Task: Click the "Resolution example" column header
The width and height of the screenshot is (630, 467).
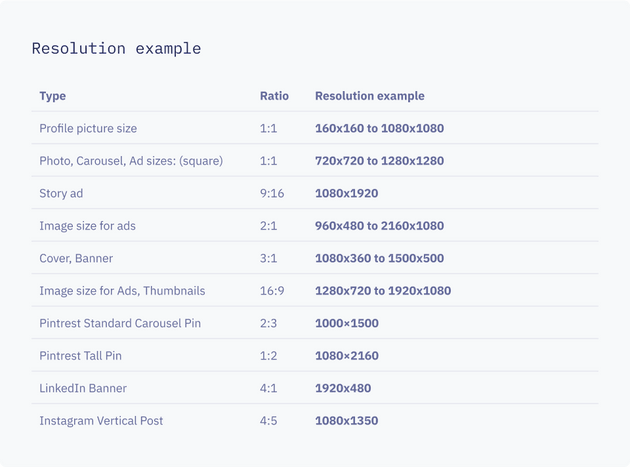Action: [369, 96]
